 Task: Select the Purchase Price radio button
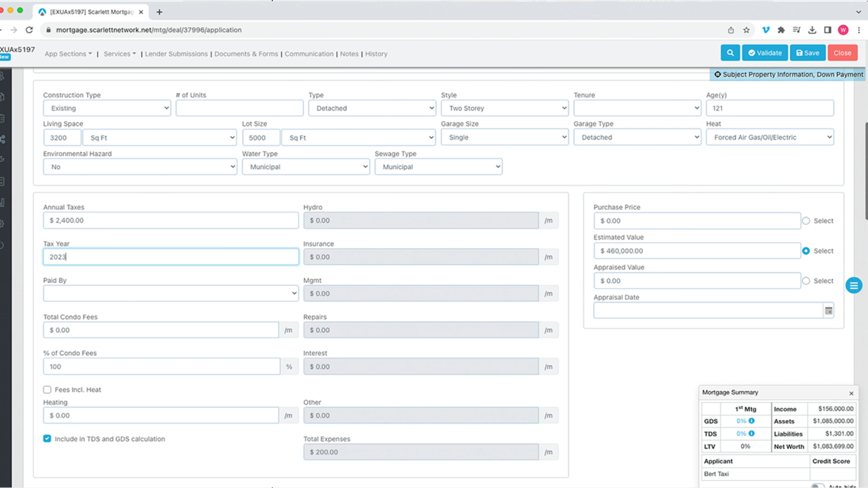click(806, 221)
